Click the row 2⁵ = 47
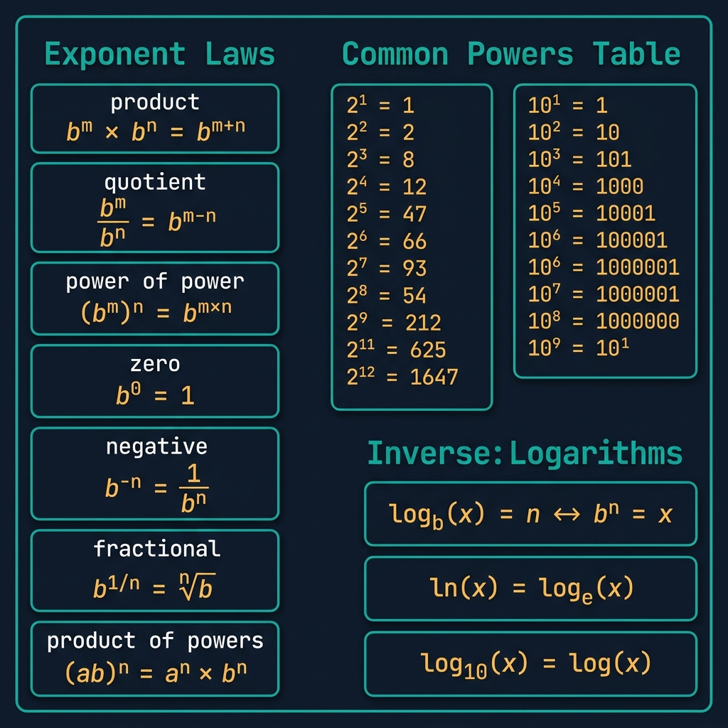Viewport: 728px width, 728px height. pyautogui.click(x=386, y=213)
